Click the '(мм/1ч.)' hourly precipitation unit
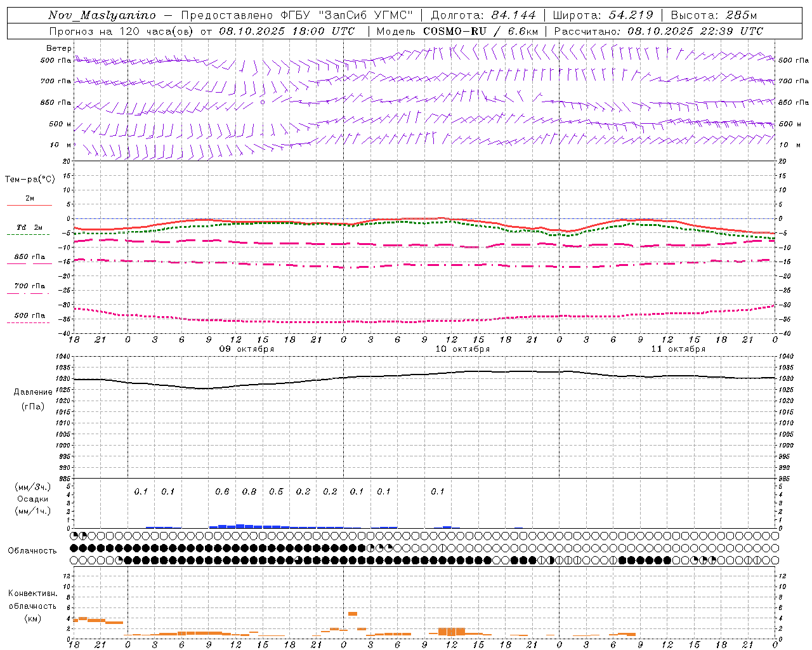Image resolution: width=812 pixels, height=650 pixels. coord(33,511)
